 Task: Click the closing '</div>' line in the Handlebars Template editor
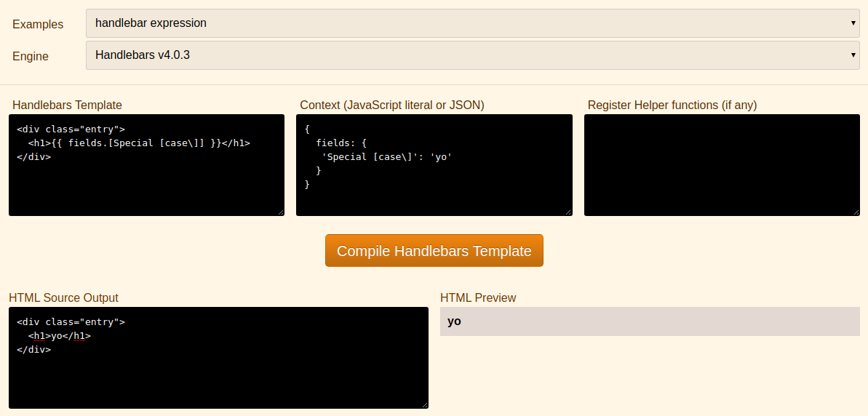point(33,157)
